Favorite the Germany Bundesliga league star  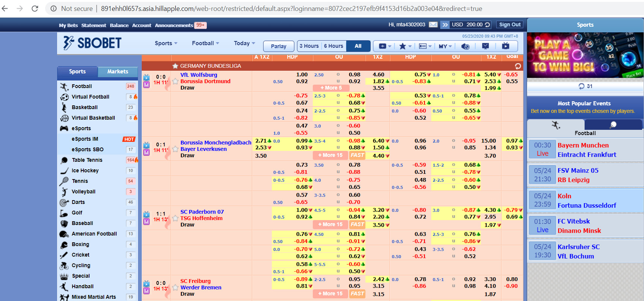175,66
